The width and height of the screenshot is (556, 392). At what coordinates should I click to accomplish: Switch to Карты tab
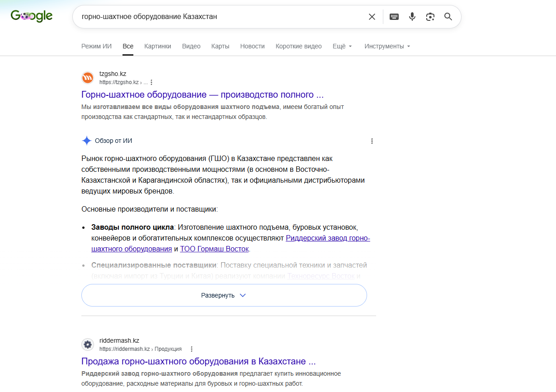[220, 46]
